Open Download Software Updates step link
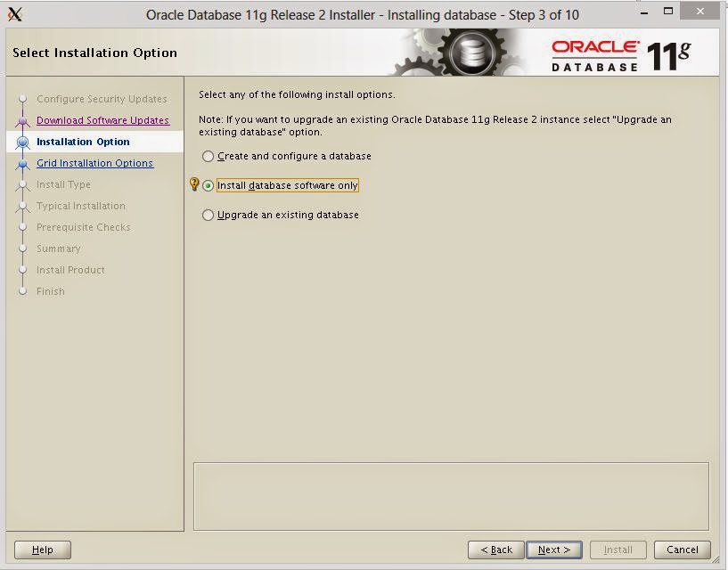This screenshot has width=728, height=570. [x=102, y=120]
